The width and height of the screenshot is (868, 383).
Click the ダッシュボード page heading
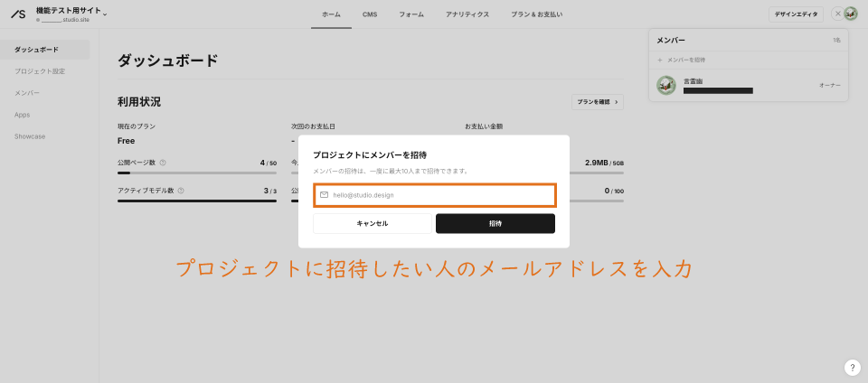168,61
